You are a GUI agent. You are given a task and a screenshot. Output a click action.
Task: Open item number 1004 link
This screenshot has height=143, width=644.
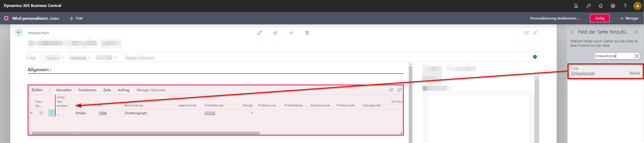(x=102, y=113)
